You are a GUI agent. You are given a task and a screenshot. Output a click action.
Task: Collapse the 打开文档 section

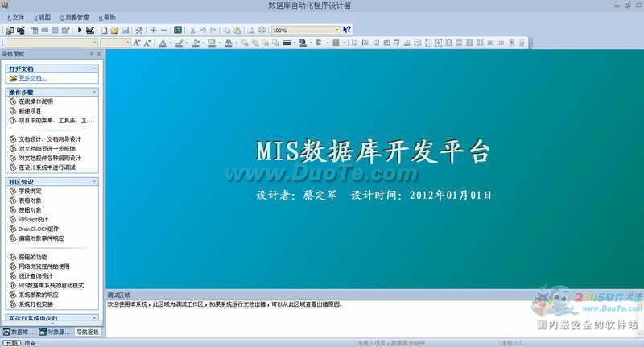click(x=95, y=69)
